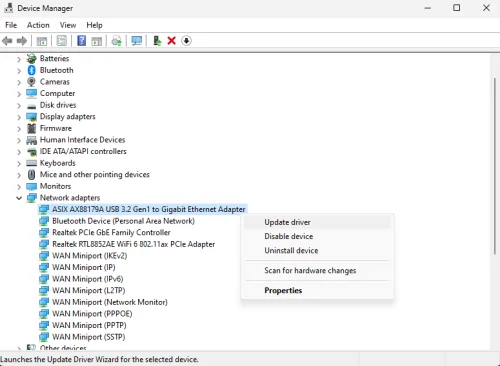The width and height of the screenshot is (500, 366).
Task: Select WAN Miniport (PPTP)
Action: (x=89, y=325)
